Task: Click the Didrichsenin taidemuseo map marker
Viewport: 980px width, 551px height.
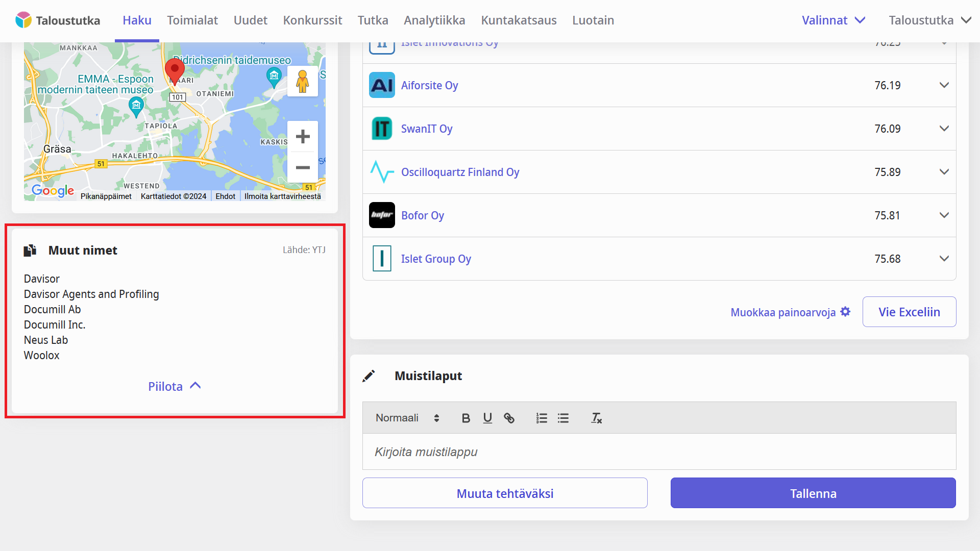Action: pyautogui.click(x=274, y=78)
